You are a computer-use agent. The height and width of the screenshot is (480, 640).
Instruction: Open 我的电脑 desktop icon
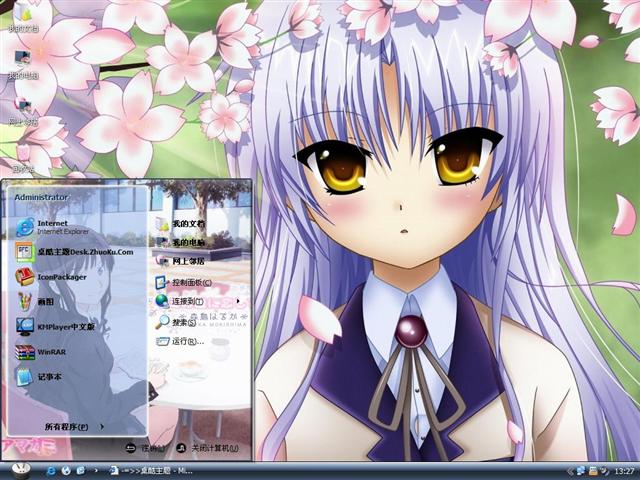(23, 64)
